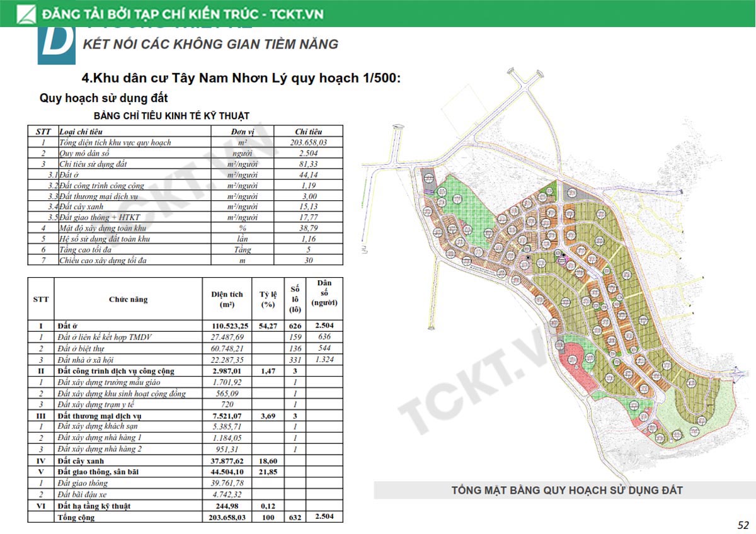Click the value '44,14'
This screenshot has height=534, width=756.
click(309, 174)
